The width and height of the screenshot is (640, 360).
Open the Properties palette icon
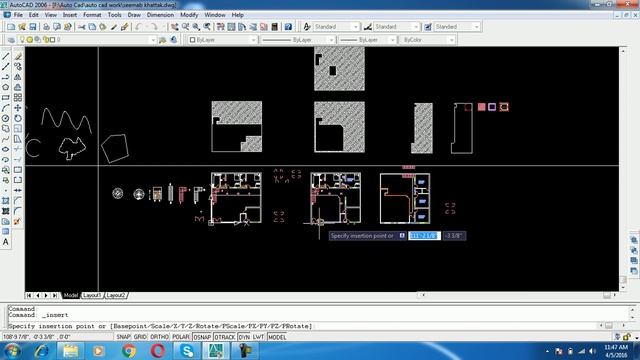tap(221, 27)
